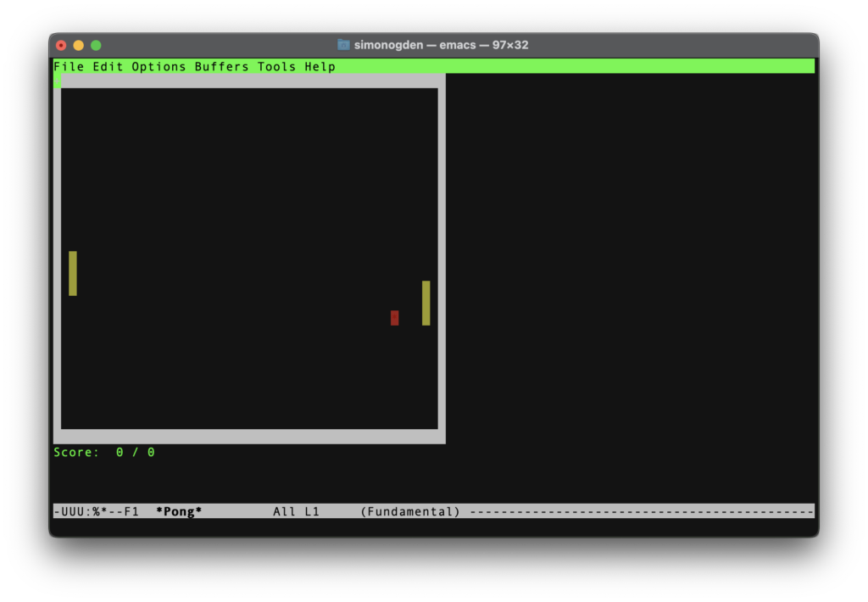Open the Options menu
Image resolution: width=868 pixels, height=602 pixels.
point(159,66)
